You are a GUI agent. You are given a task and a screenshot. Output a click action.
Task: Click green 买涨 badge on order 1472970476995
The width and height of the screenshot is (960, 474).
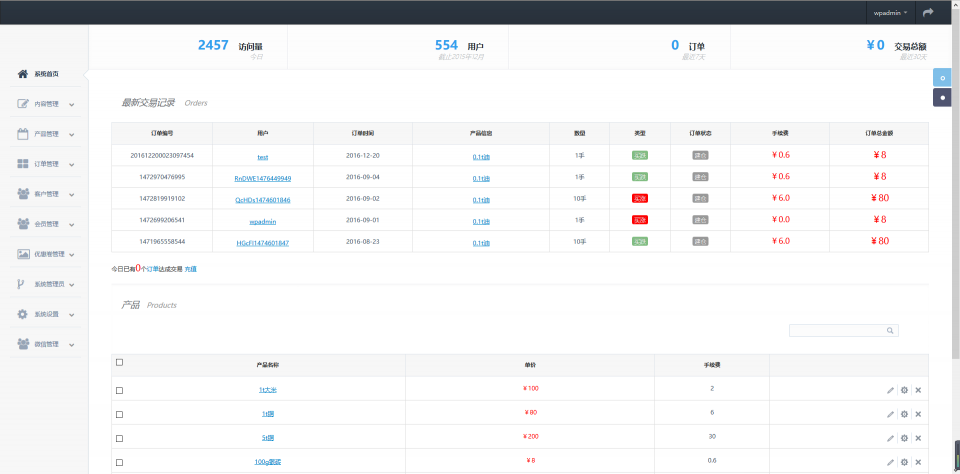[x=640, y=177]
